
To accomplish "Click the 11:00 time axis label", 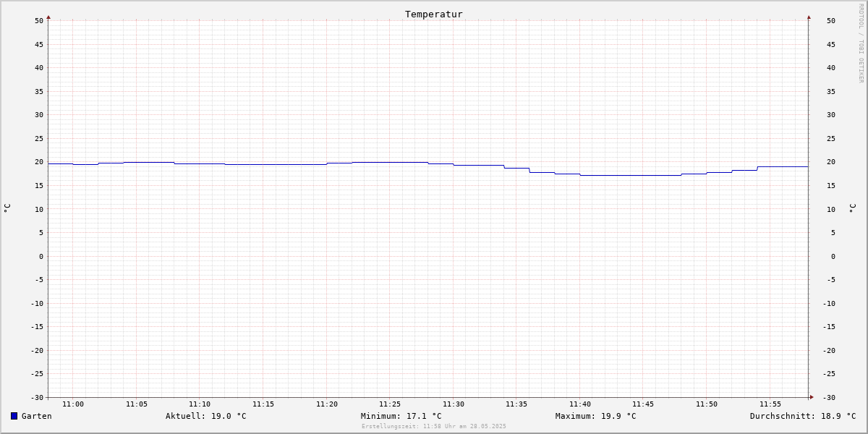I will 73,404.
